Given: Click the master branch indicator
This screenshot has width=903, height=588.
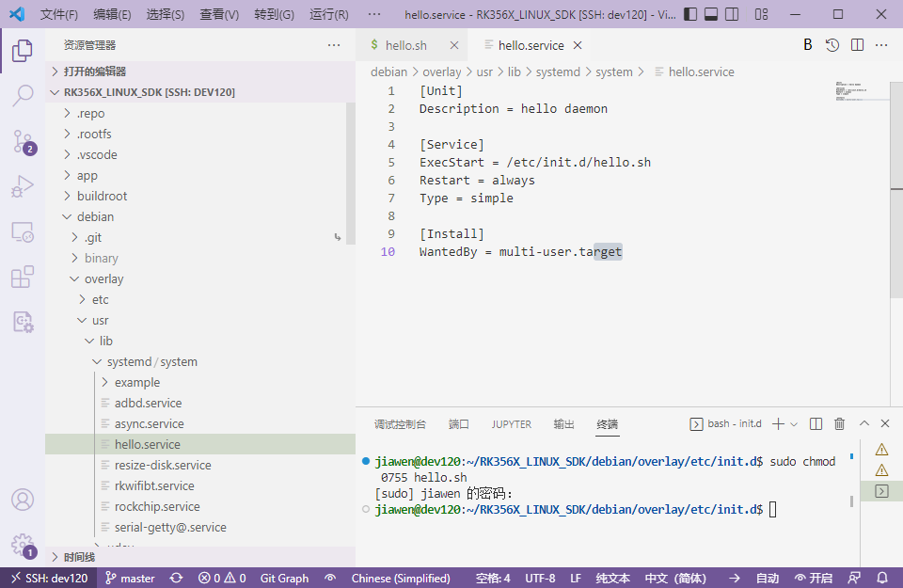Looking at the screenshot, I should pos(130,578).
